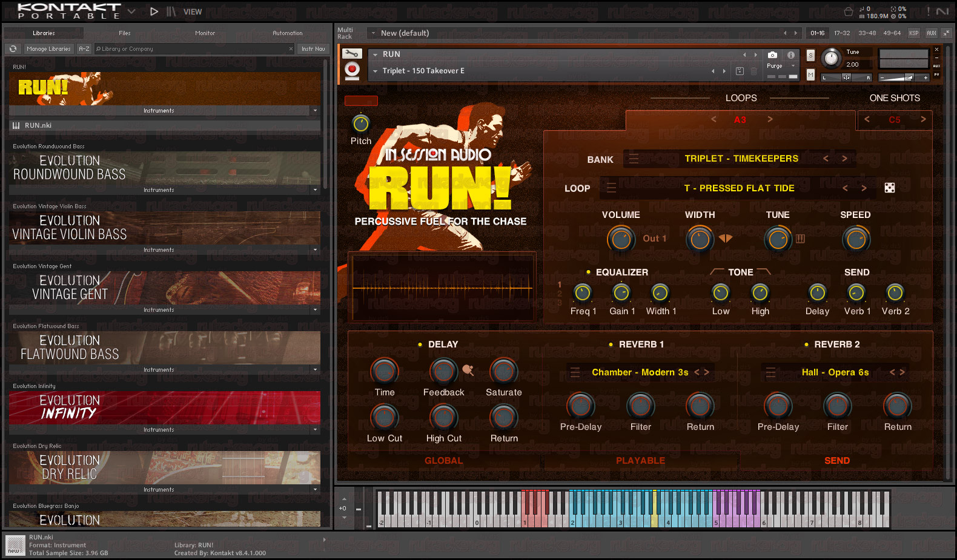Go to next bank after Triplet - Timekeepers
This screenshot has height=560, width=957.
[x=844, y=159]
